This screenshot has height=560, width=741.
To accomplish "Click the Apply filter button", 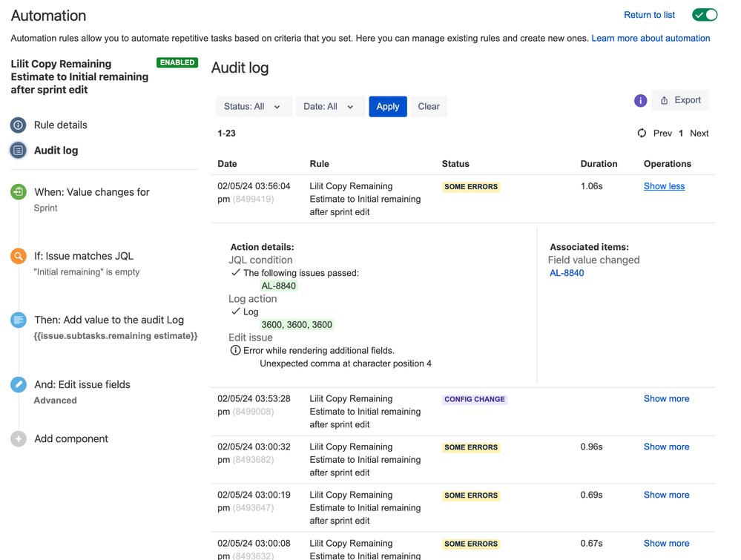I will pos(387,107).
